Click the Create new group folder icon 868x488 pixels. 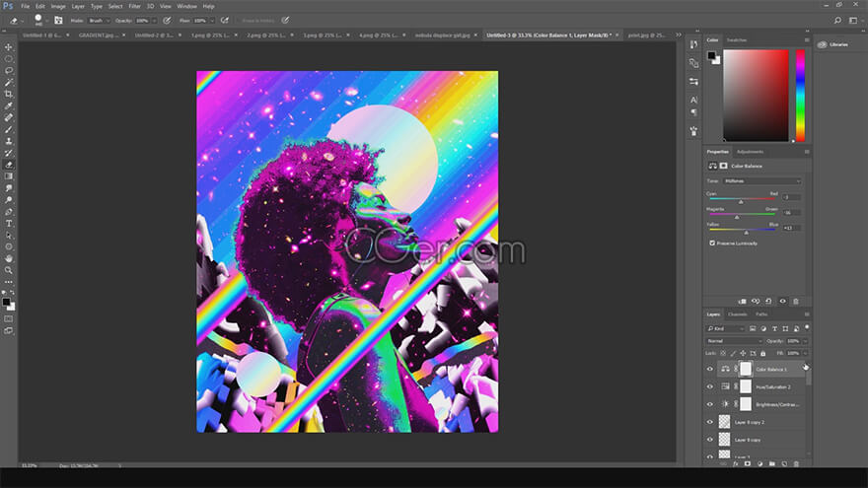(x=771, y=463)
